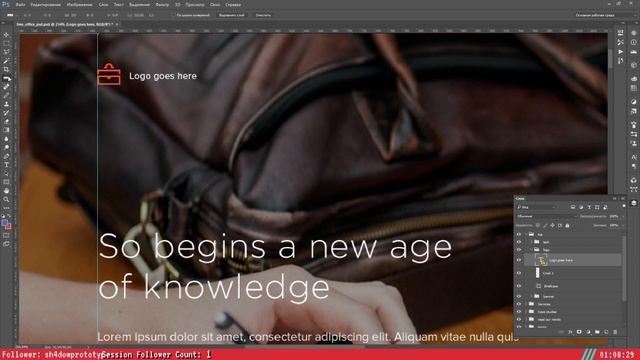Toggle visibility of meet our minds group
The image size is (640, 360).
pos(519,320)
